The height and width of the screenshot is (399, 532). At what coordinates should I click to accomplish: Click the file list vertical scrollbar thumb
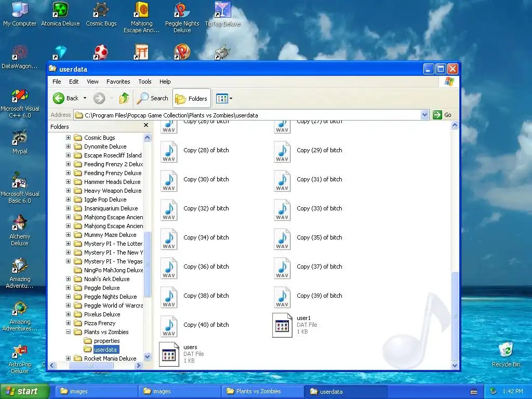455,316
